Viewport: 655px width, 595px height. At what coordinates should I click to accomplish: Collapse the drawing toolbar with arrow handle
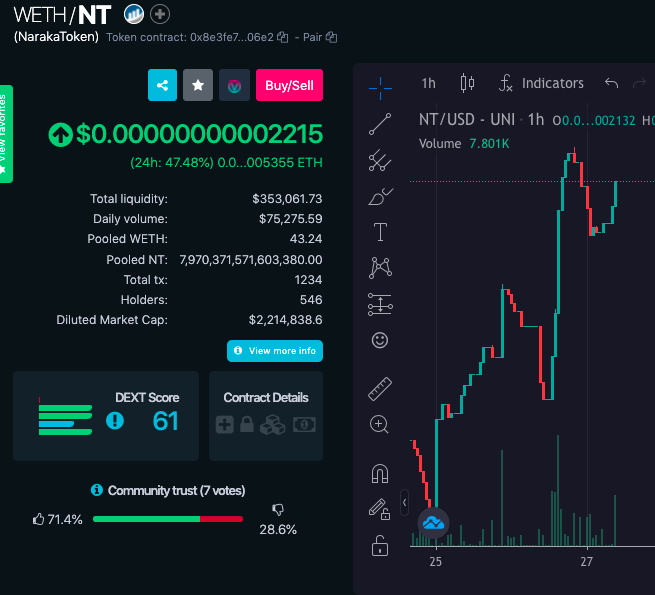(x=404, y=503)
